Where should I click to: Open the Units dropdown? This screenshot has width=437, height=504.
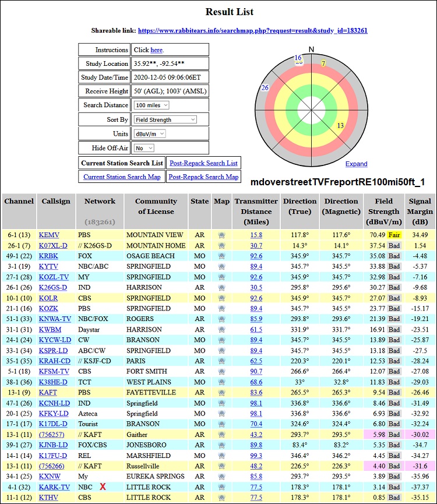click(150, 133)
